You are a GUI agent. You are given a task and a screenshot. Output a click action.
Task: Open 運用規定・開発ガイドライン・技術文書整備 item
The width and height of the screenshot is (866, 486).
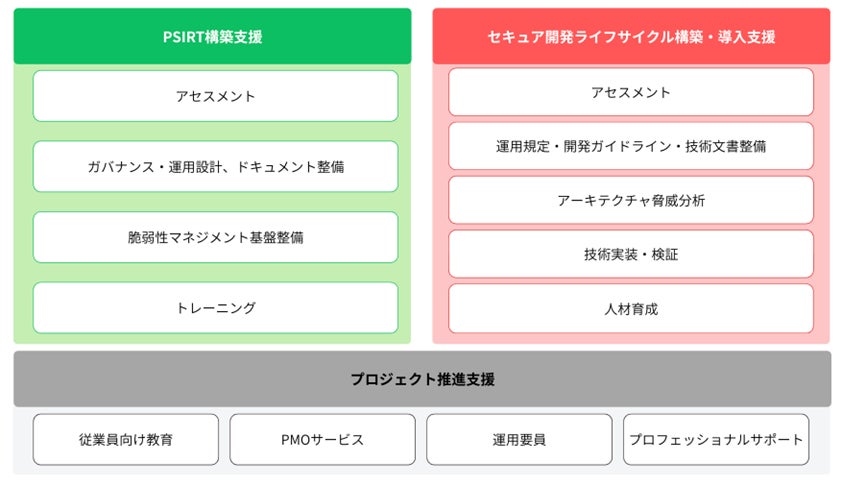click(x=630, y=146)
